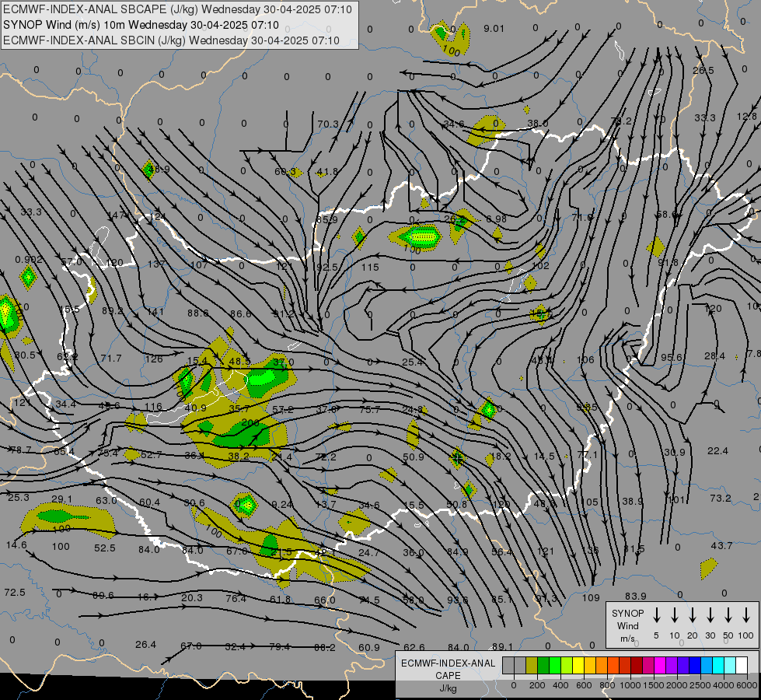Click the 95.6 value on the map
The image size is (761, 700).
click(x=672, y=357)
